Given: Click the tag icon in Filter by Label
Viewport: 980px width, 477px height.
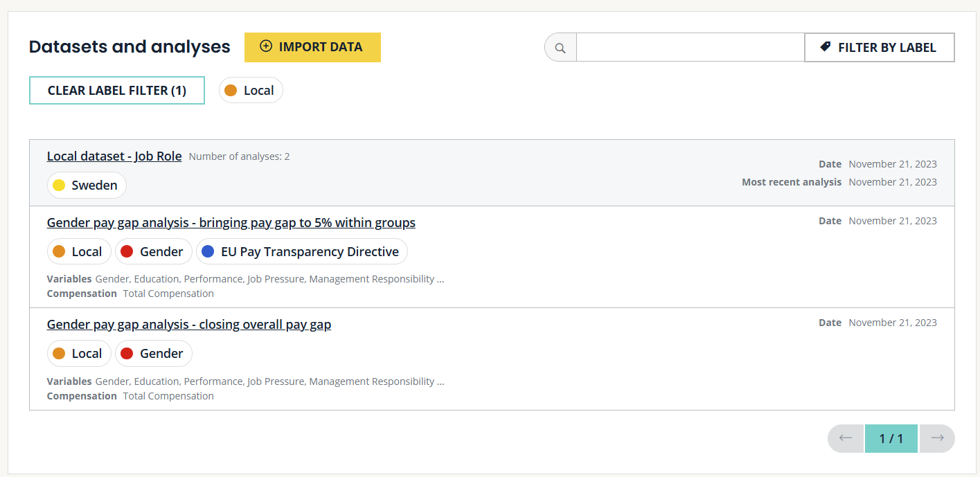Looking at the screenshot, I should 825,47.
